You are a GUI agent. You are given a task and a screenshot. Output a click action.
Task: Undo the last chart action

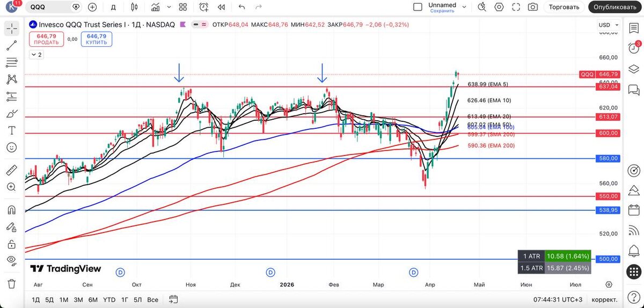pos(241,7)
